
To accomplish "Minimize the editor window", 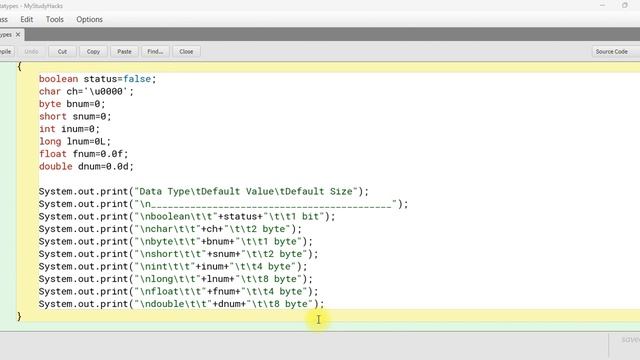I will [602, 5].
